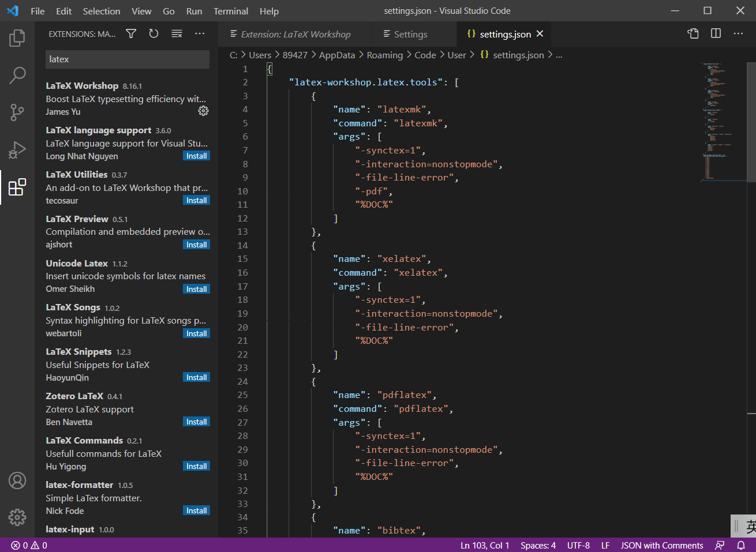756x552 pixels.
Task: Open LaTeX Workshop's manage gear icon
Action: [203, 110]
